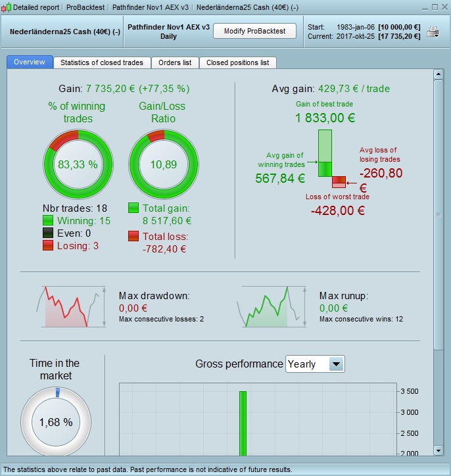Screen dimensions: 451x476
Task: Click the winning trades 83,33 % donut chart
Action: pyautogui.click(x=78, y=164)
